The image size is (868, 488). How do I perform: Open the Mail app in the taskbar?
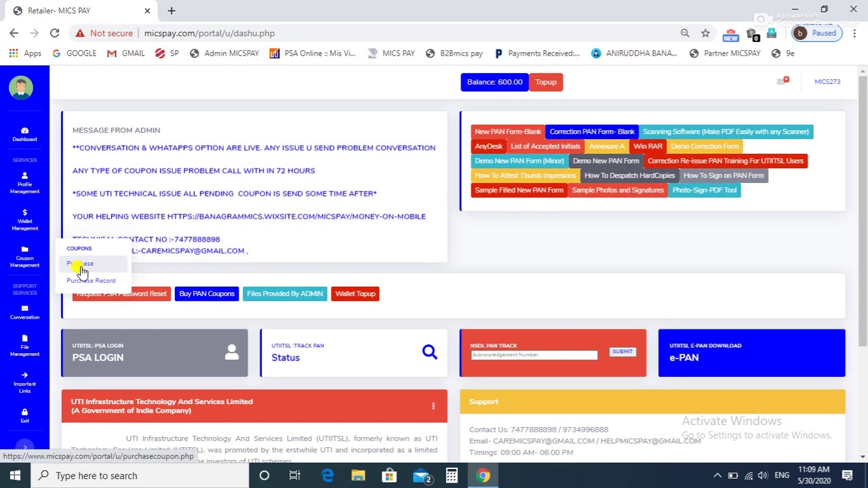(x=421, y=476)
